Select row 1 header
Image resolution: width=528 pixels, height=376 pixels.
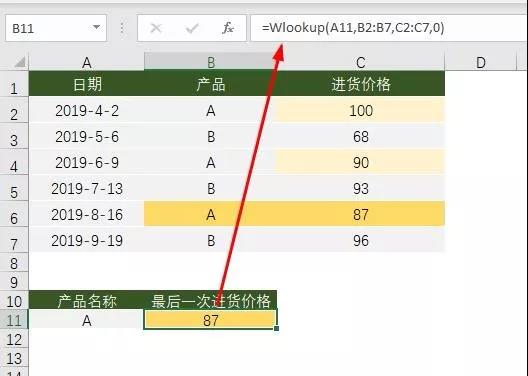coord(14,84)
